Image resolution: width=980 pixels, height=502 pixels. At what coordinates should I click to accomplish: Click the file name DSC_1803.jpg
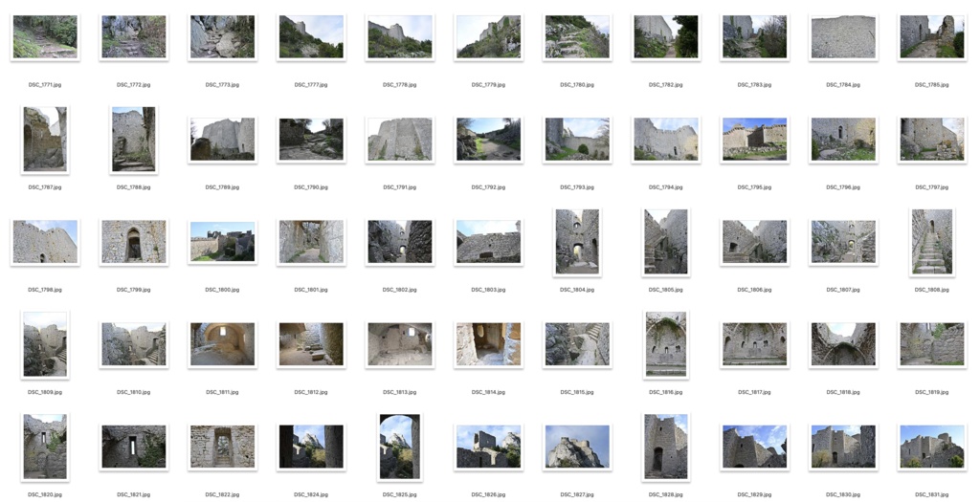point(488,290)
